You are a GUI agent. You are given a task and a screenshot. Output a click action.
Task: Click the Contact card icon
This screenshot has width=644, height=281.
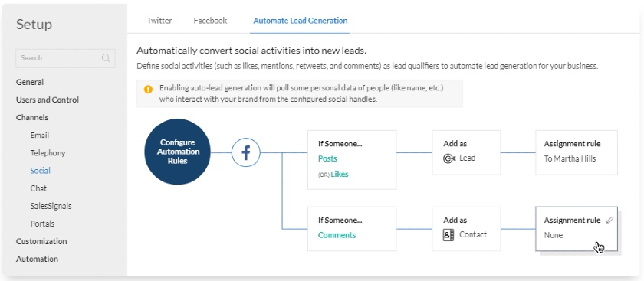click(x=449, y=234)
